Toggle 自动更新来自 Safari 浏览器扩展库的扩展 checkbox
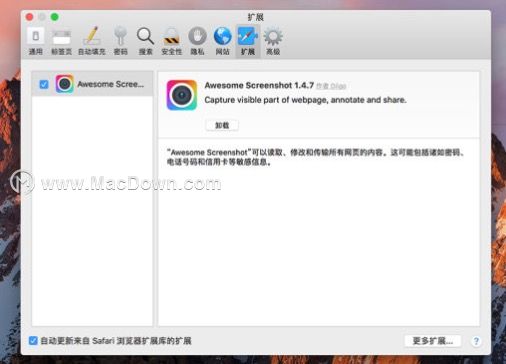This screenshot has height=364, width=506. click(33, 340)
